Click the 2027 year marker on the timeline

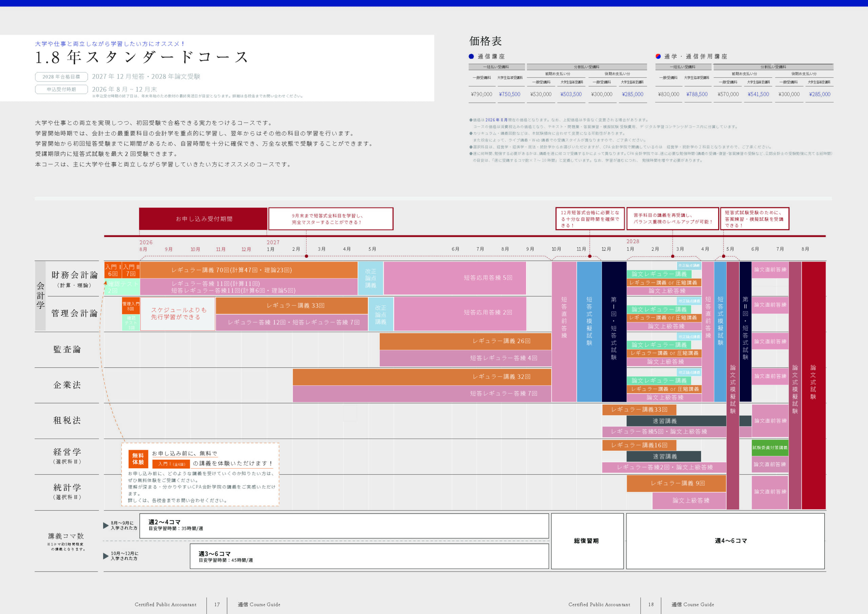[x=273, y=243]
